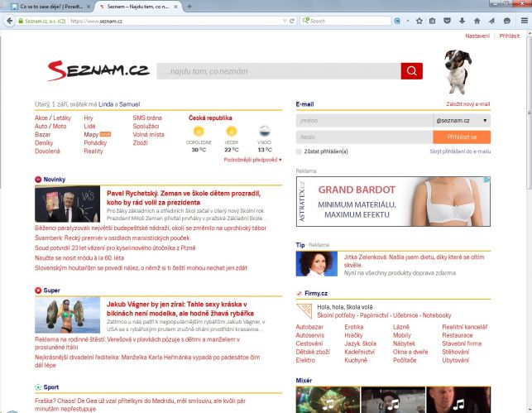This screenshot has width=532, height=413.
Task: Click the red search magnifier button
Action: [411, 71]
